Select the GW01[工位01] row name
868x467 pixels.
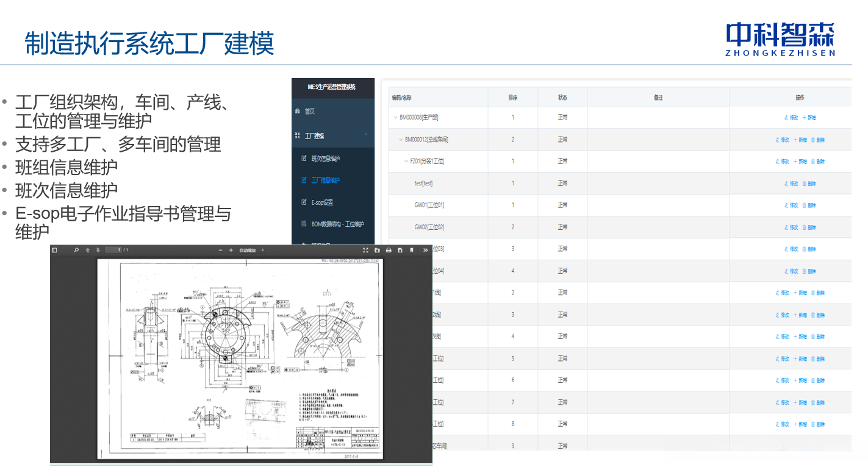(429, 205)
